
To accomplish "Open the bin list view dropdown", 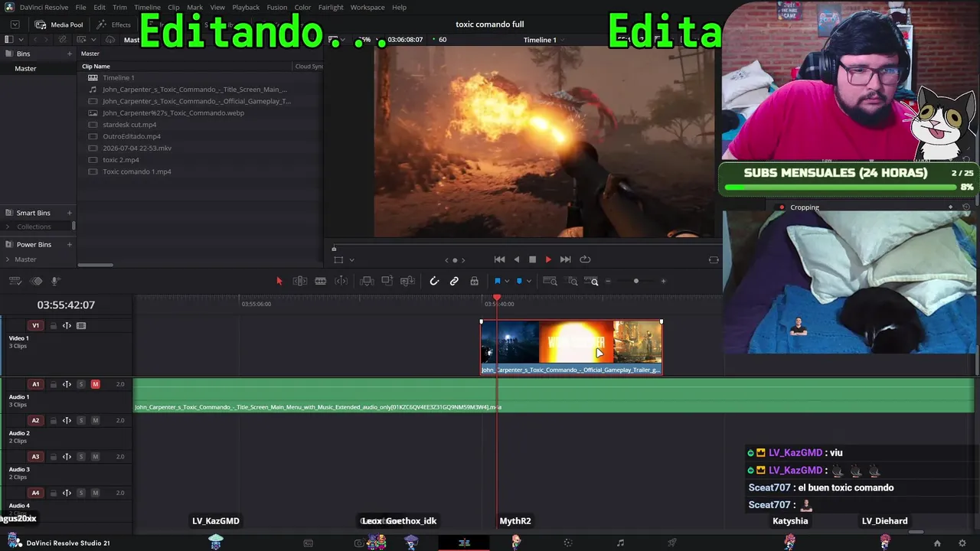I will pyautogui.click(x=21, y=40).
